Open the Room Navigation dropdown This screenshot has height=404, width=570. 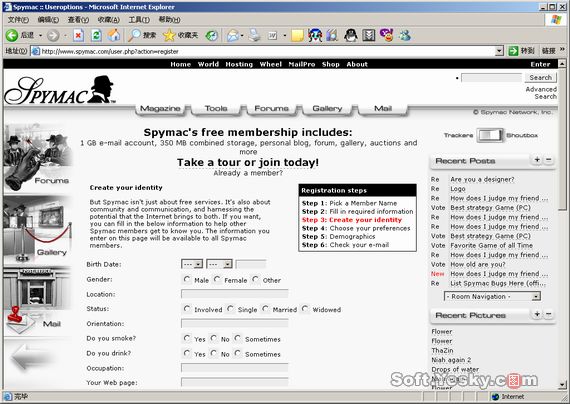492,296
